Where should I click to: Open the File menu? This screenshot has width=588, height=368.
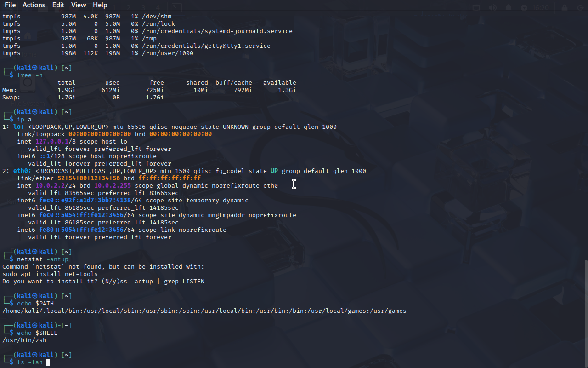pyautogui.click(x=10, y=5)
